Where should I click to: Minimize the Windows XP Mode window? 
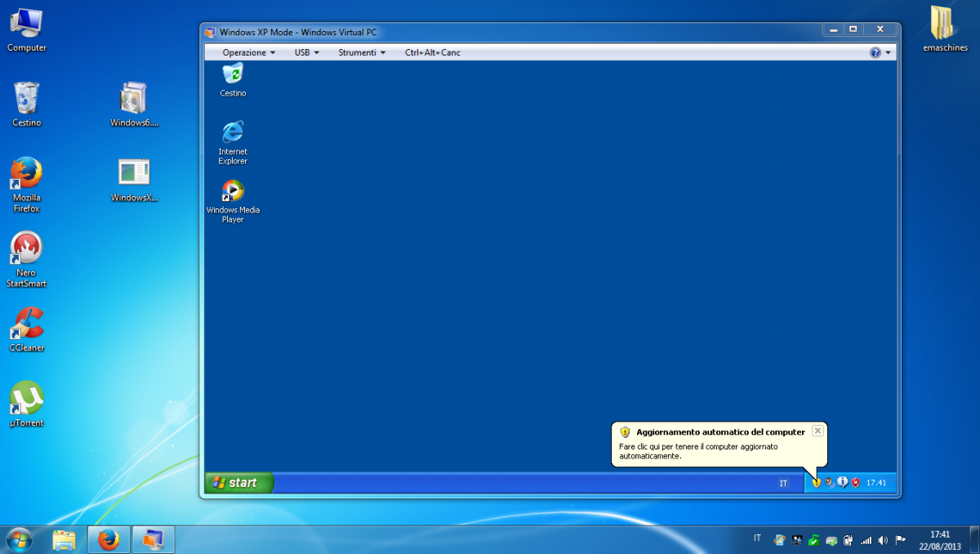click(834, 29)
